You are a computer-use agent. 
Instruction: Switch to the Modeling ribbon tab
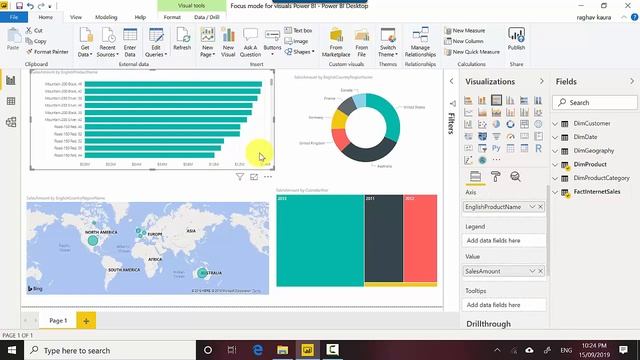(x=106, y=17)
